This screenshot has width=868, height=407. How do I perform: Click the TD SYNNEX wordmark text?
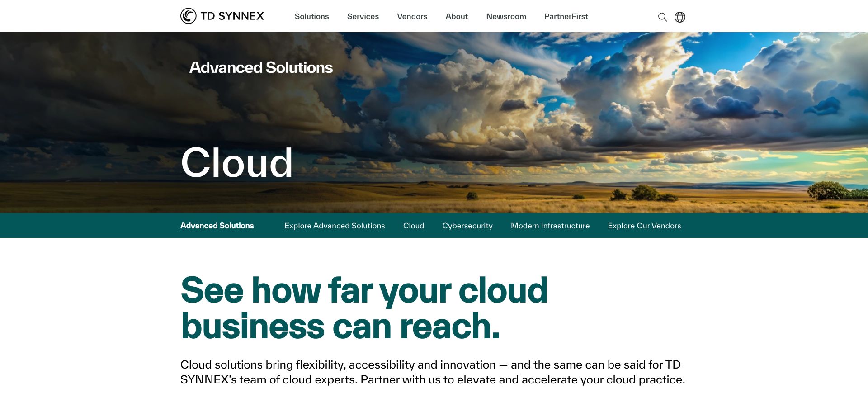(232, 16)
